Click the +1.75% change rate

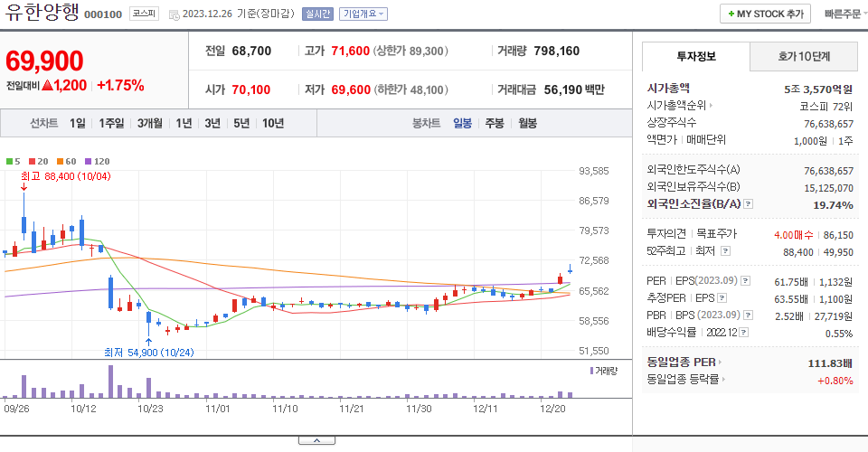120,85
